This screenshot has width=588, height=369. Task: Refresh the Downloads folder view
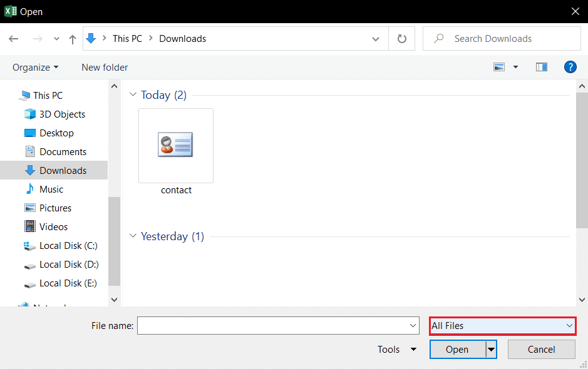pos(401,38)
